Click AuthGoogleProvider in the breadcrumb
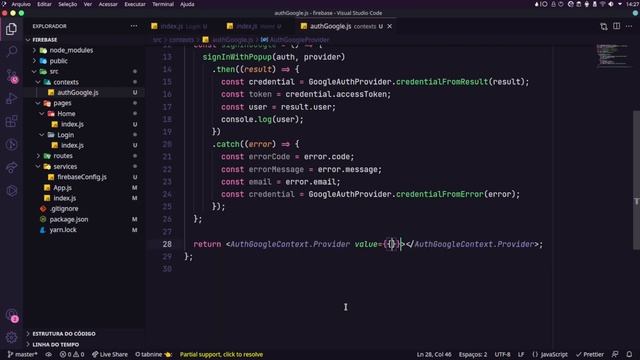640x360 pixels. tap(300, 40)
